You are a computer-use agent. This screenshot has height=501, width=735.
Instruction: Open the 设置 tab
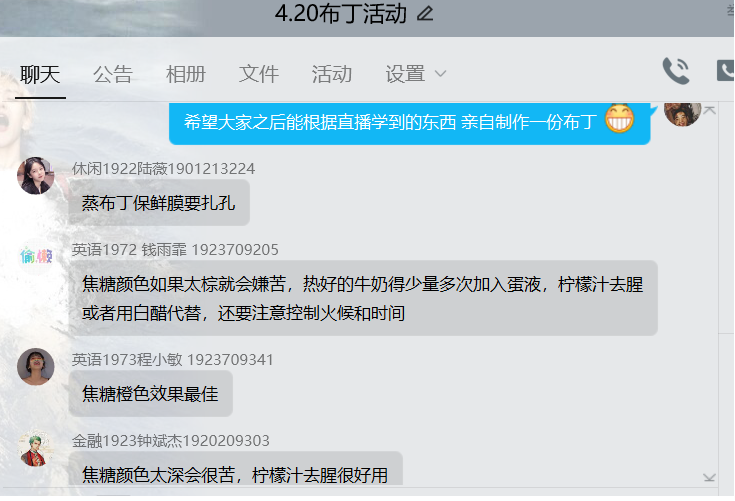click(x=405, y=74)
